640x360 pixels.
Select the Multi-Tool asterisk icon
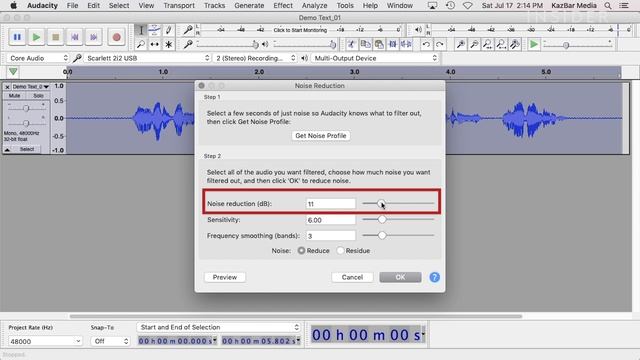(x=168, y=44)
